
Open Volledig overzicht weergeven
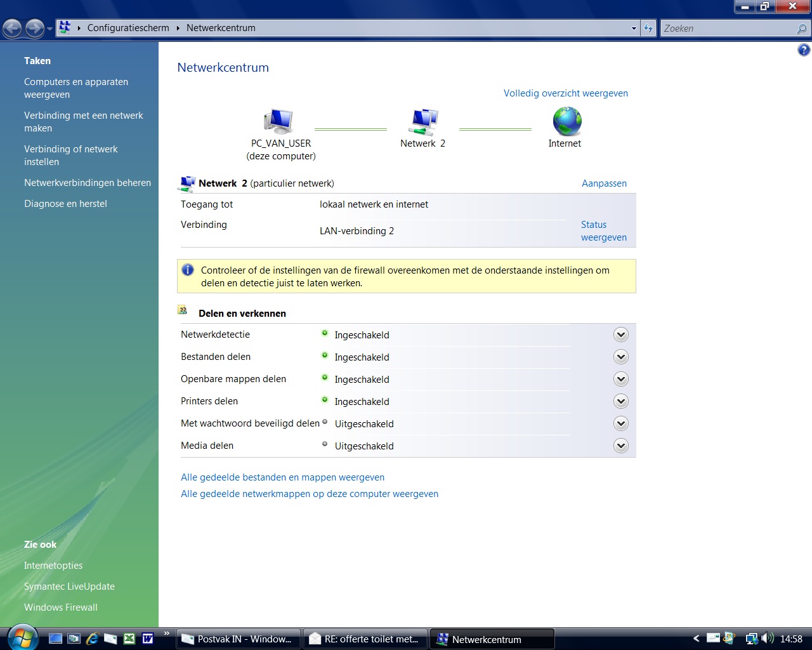coord(565,93)
